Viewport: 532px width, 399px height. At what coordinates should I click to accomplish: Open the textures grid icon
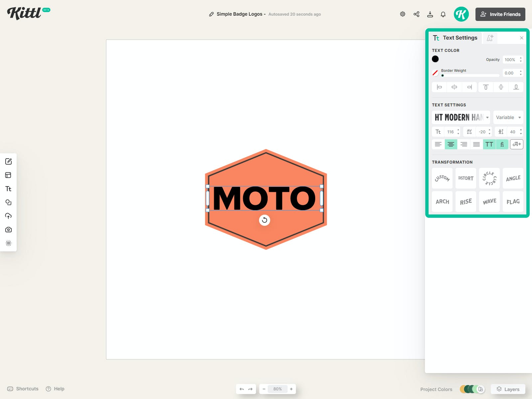tap(9, 243)
